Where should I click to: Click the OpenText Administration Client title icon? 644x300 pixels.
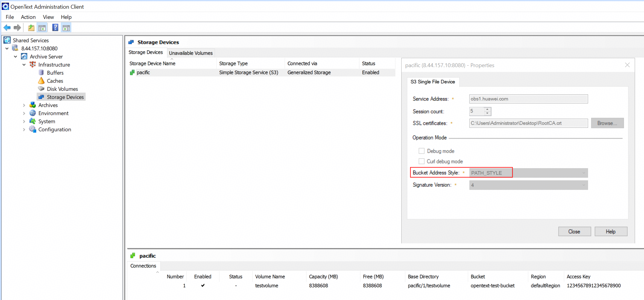5,6
